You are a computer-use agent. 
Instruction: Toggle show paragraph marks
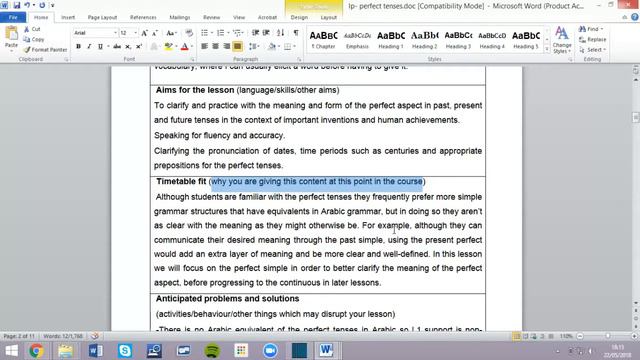(296, 33)
